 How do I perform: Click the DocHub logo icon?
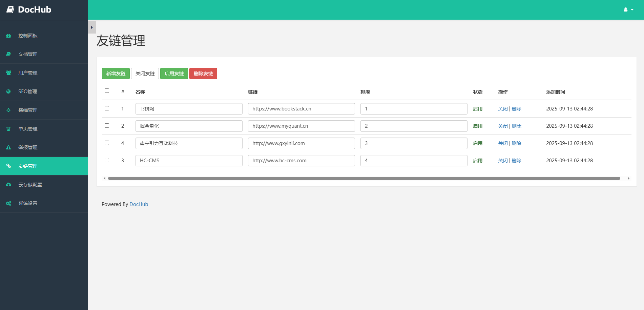pyautogui.click(x=11, y=10)
